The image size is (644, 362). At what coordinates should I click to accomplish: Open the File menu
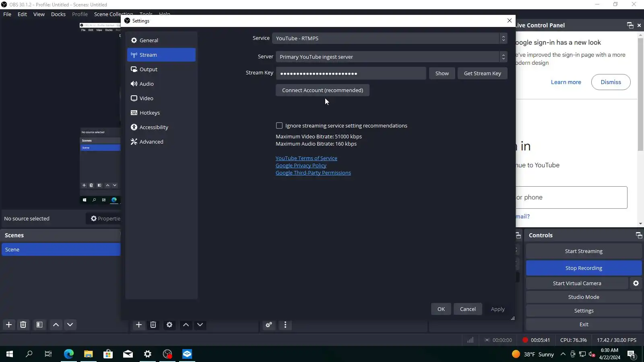(x=7, y=14)
